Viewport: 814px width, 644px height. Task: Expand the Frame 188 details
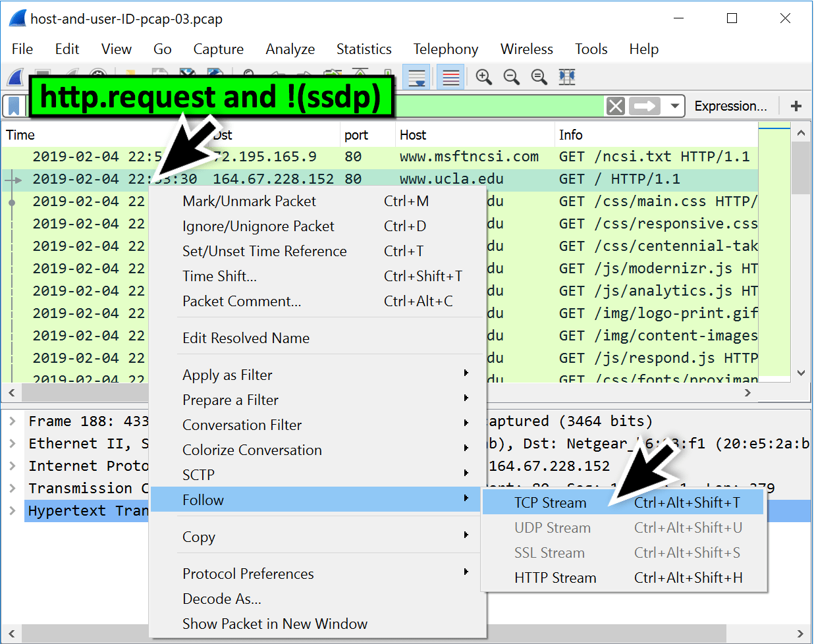click(13, 421)
